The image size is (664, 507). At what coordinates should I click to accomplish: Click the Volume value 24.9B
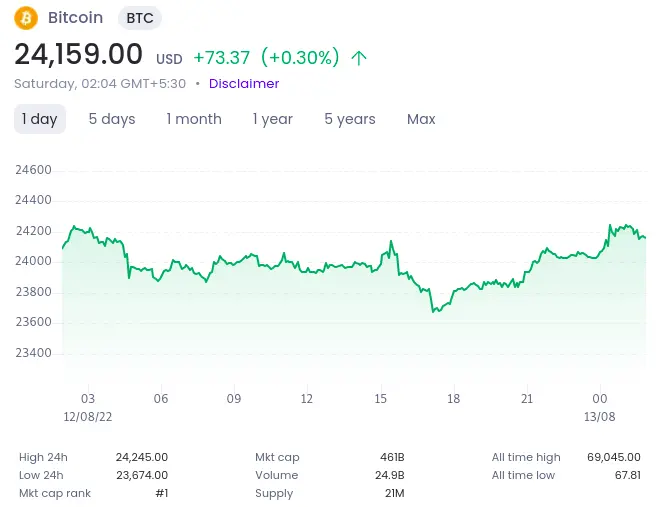tap(390, 475)
